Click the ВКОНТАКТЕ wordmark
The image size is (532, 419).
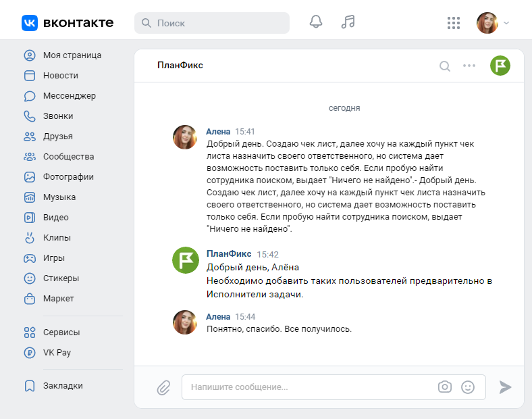tap(78, 23)
